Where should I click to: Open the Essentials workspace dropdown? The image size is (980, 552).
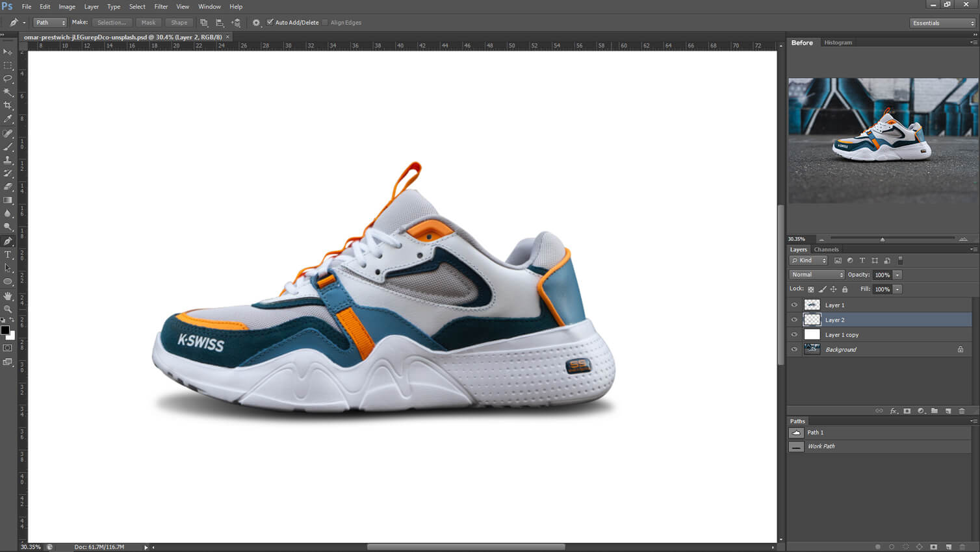pos(943,23)
